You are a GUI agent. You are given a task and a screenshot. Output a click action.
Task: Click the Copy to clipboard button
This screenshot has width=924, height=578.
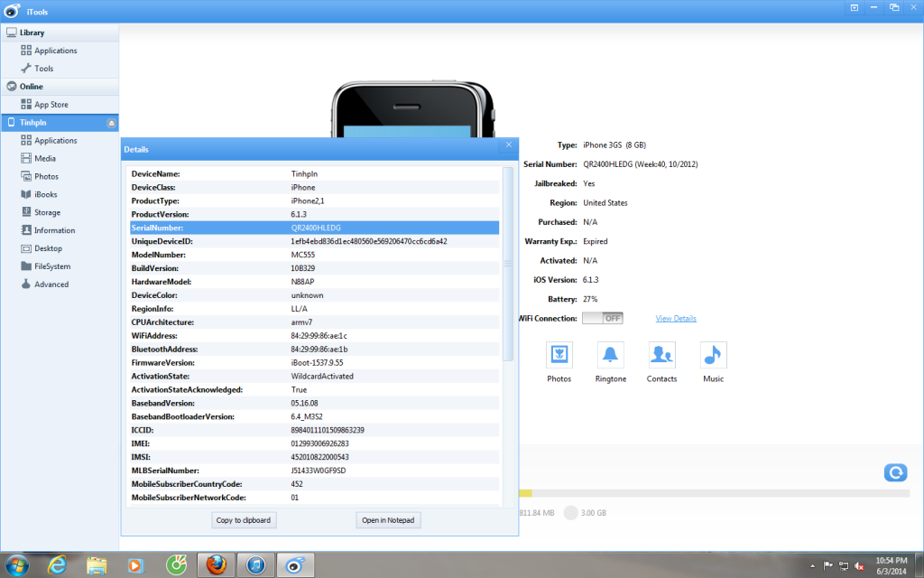244,519
